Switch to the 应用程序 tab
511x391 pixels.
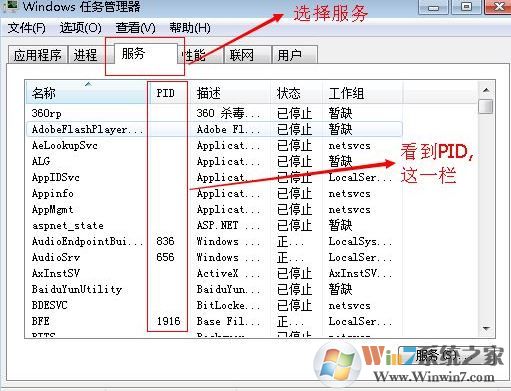click(x=38, y=55)
